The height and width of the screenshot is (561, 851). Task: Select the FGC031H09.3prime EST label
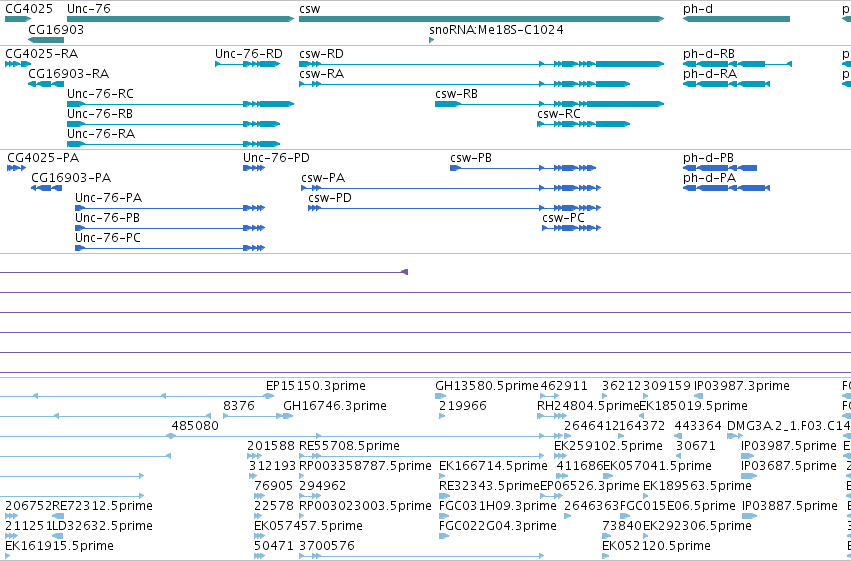(x=498, y=506)
